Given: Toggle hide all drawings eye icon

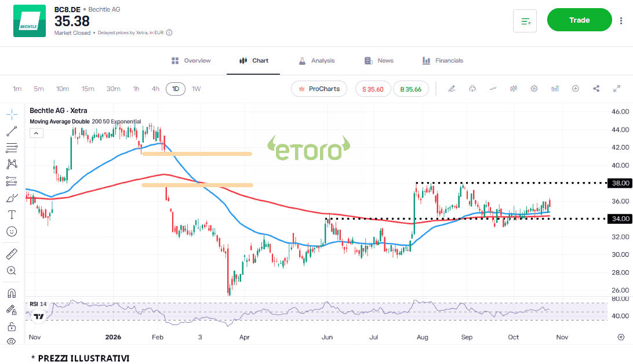Looking at the screenshot, I should coord(12,341).
